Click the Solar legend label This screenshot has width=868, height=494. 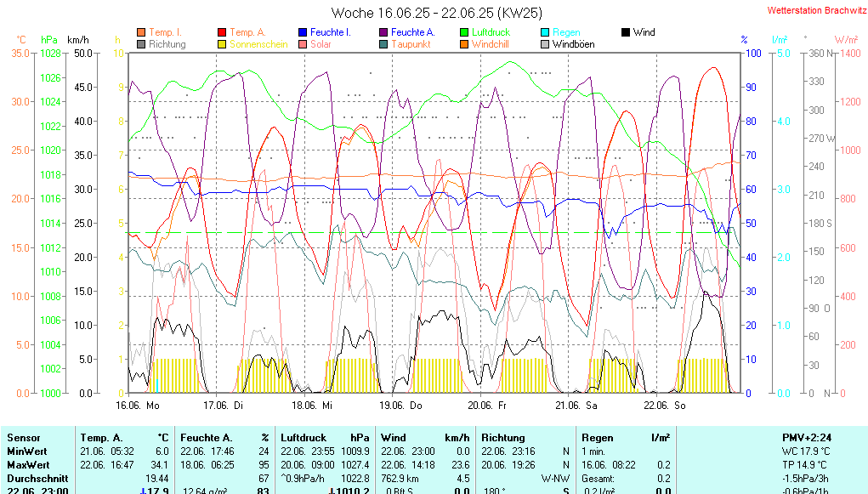coord(321,44)
